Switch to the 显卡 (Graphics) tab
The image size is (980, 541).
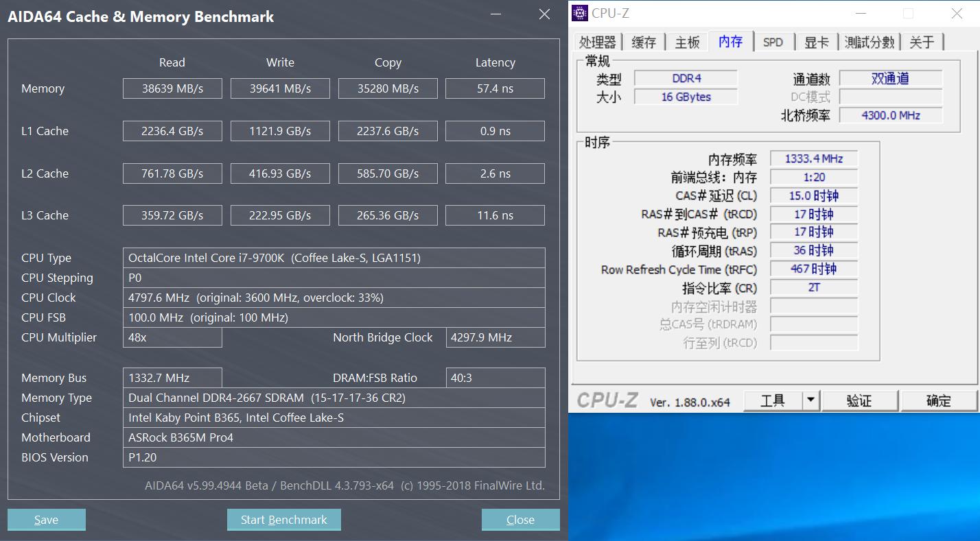pos(817,42)
